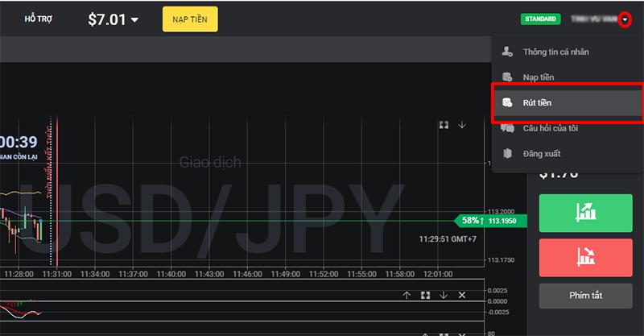Screen dimensions: 644x336
Task: Open Thông tin cá nhân menu item
Action: coord(555,52)
